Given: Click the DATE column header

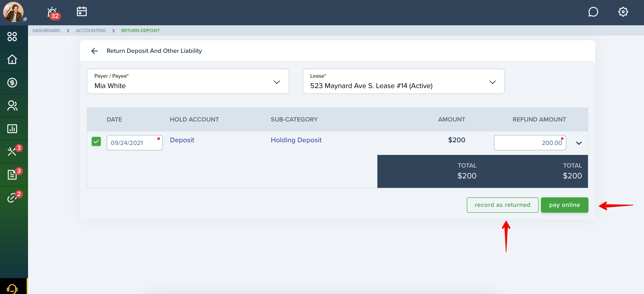Looking at the screenshot, I should pos(114,119).
